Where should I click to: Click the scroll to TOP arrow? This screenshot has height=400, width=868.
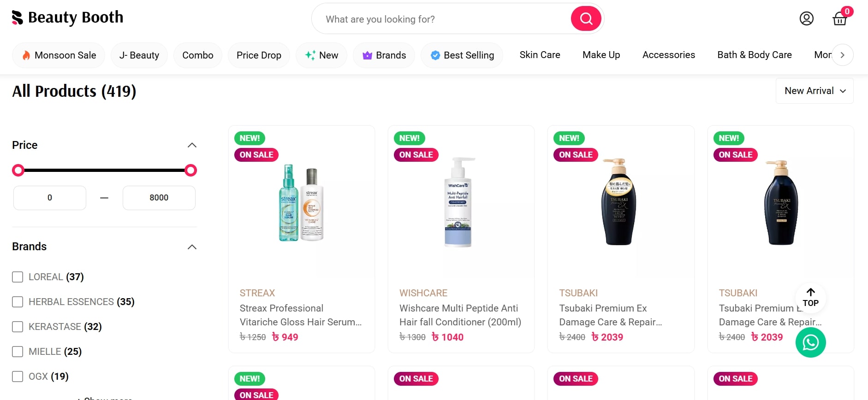(x=810, y=297)
